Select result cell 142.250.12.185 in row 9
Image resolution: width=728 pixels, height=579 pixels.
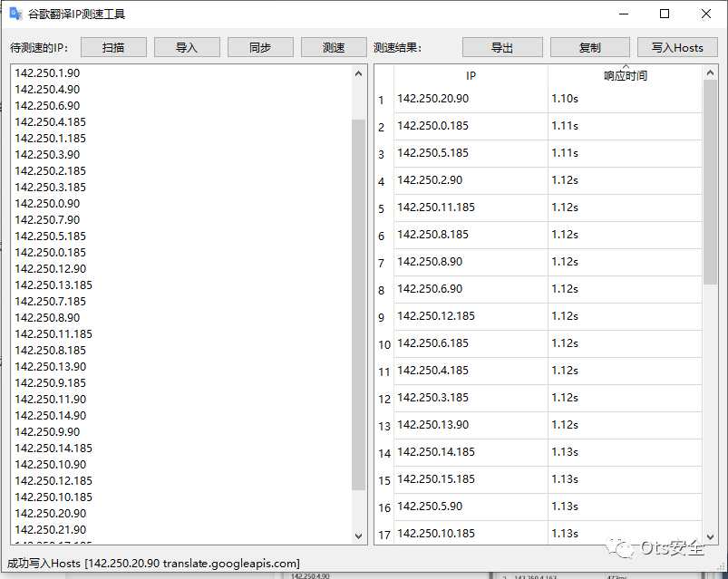(471, 316)
